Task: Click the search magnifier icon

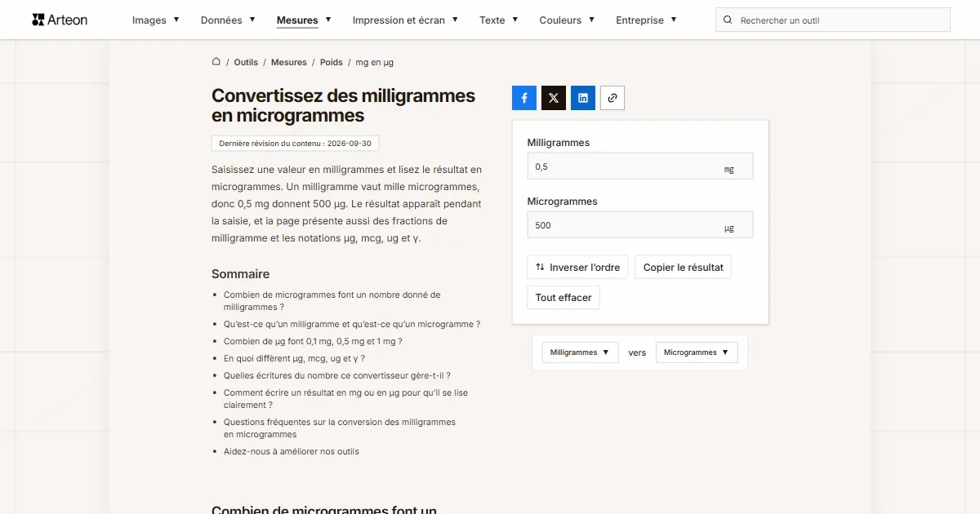Action: pyautogui.click(x=728, y=20)
